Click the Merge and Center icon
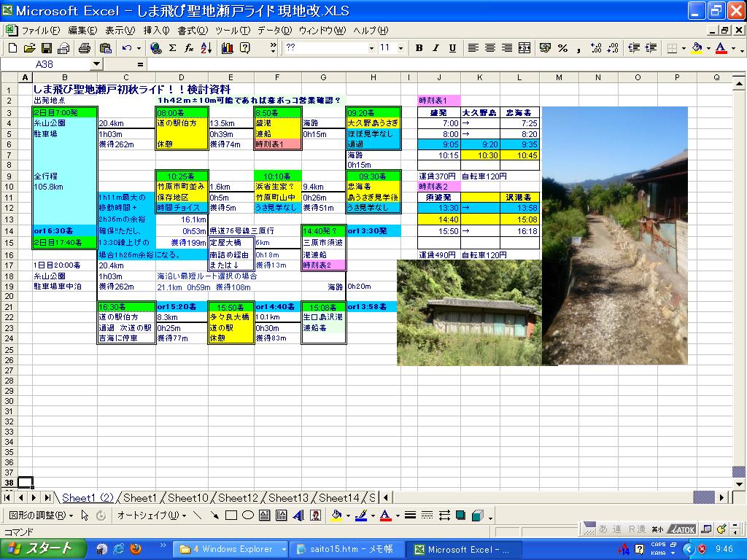This screenshot has height=560, width=747. (x=525, y=48)
